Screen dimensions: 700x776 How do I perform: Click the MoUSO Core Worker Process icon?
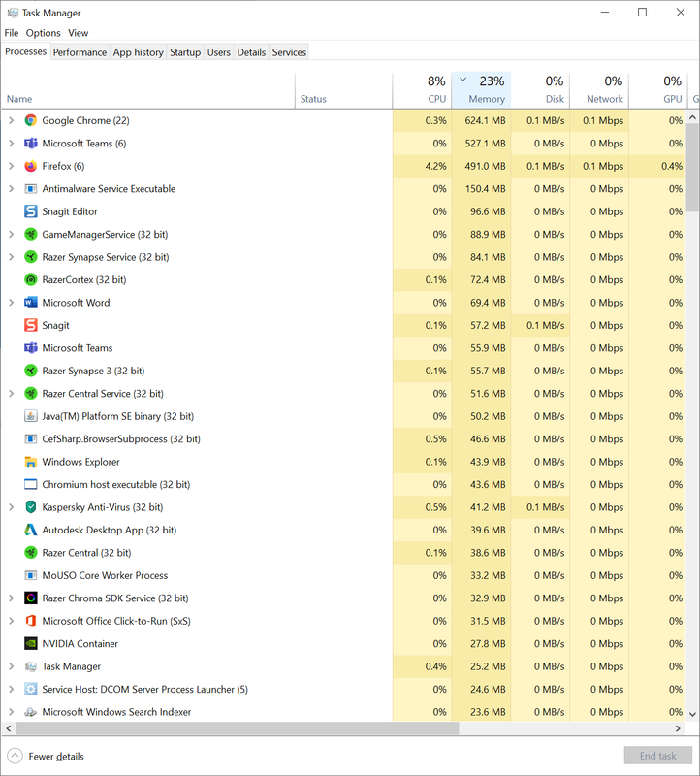tap(31, 575)
